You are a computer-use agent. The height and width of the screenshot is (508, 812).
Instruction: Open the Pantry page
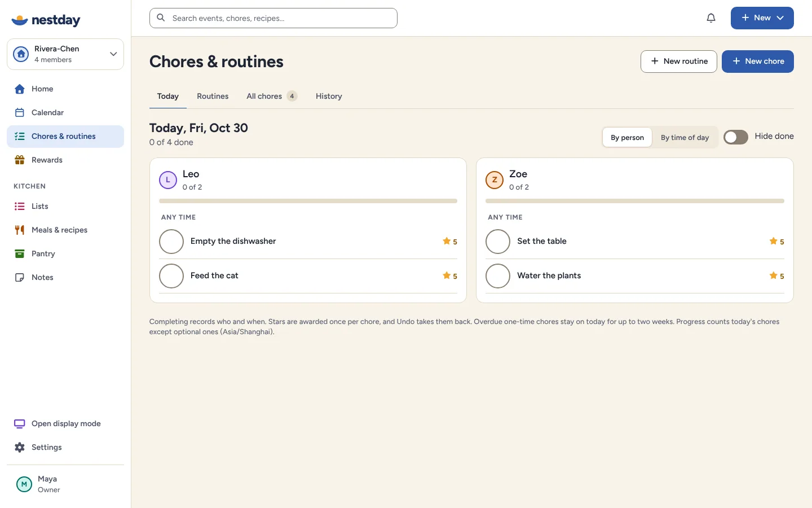pyautogui.click(x=65, y=253)
